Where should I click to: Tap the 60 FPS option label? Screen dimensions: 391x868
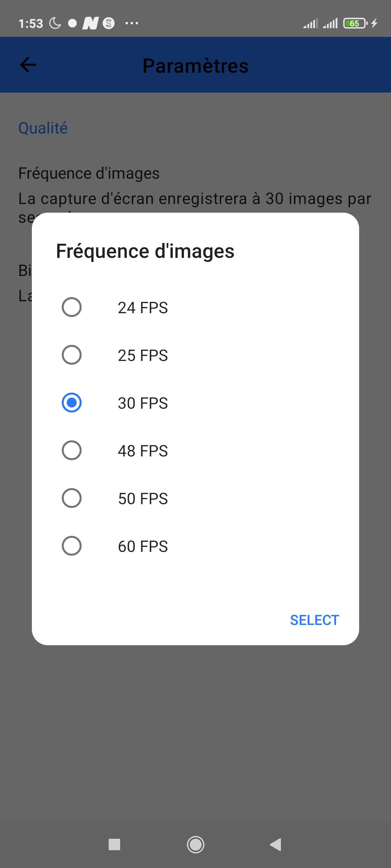pos(143,546)
